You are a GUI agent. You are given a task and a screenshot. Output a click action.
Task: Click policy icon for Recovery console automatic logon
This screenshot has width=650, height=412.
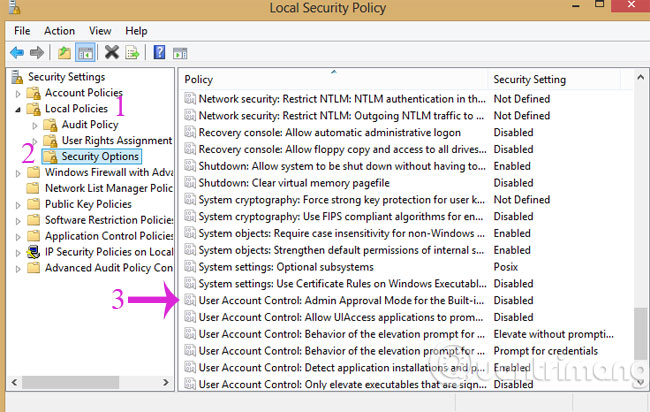tap(190, 132)
